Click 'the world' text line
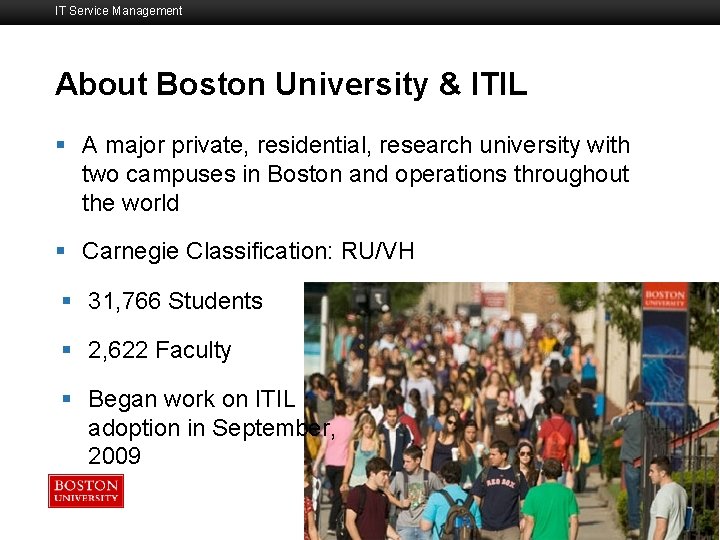Screen dimensions: 720x540 pyautogui.click(x=130, y=203)
